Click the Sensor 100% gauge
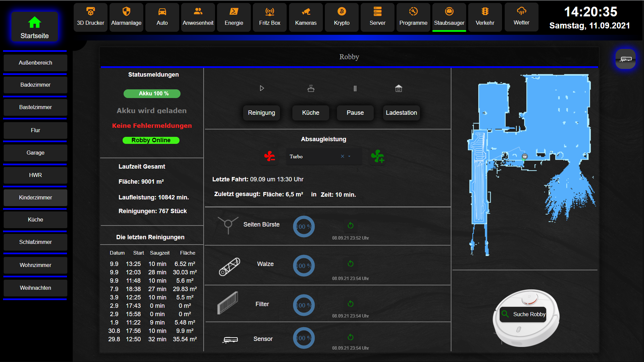Viewport: 644px width, 362px height. (304, 338)
